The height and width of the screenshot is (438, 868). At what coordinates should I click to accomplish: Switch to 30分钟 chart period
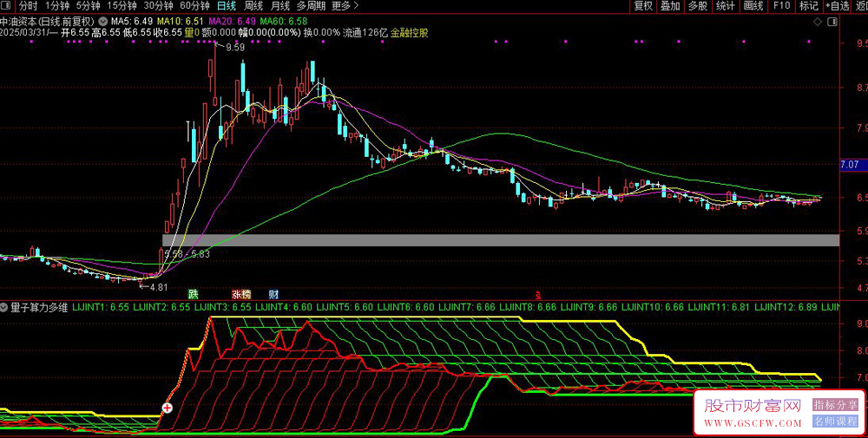pyautogui.click(x=158, y=6)
